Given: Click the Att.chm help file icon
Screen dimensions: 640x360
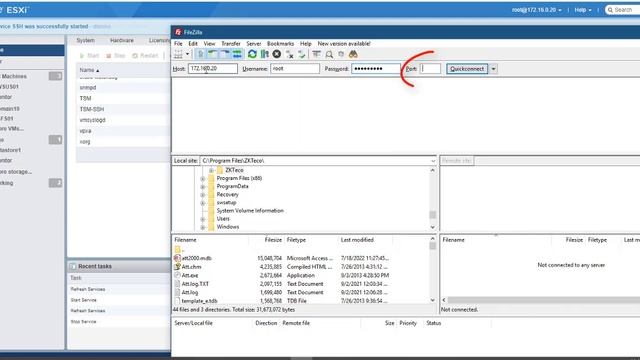Looking at the screenshot, I should 177,267.
